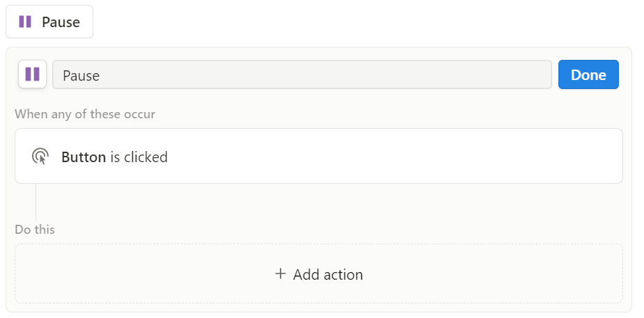Screen dimensions: 644x318
Task: Focus the Pause button name field
Action: [x=302, y=74]
